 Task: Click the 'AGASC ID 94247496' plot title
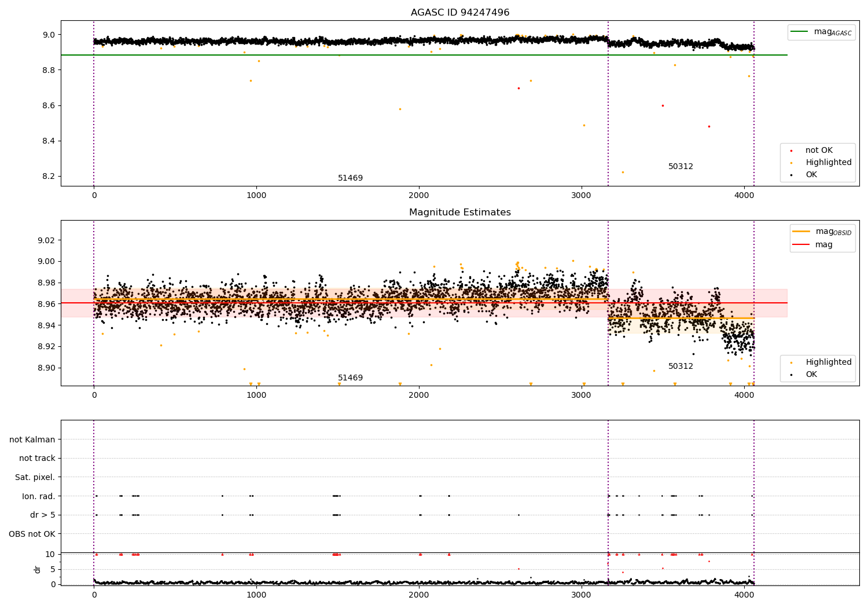coord(460,13)
